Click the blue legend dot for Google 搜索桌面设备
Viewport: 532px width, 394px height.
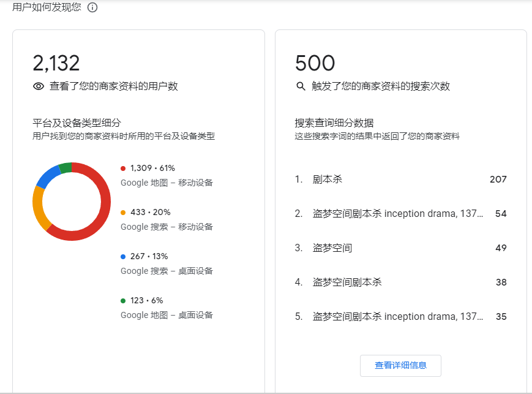click(x=122, y=256)
